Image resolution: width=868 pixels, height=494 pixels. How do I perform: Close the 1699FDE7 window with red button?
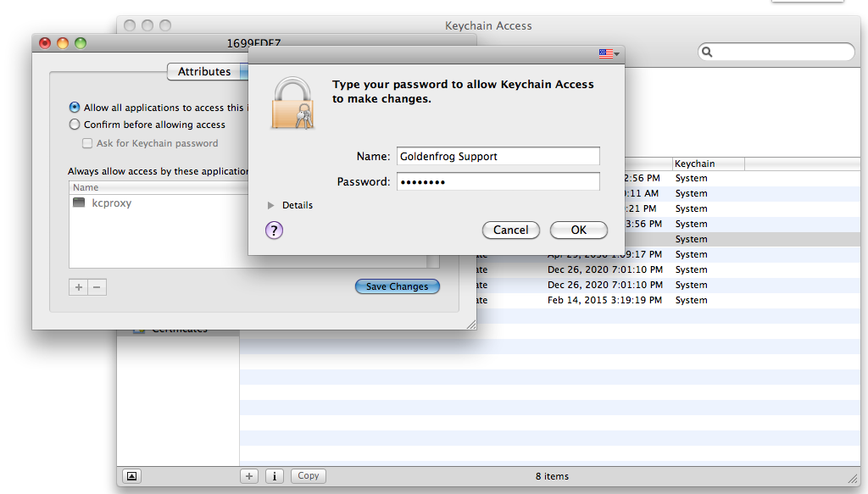tap(45, 43)
